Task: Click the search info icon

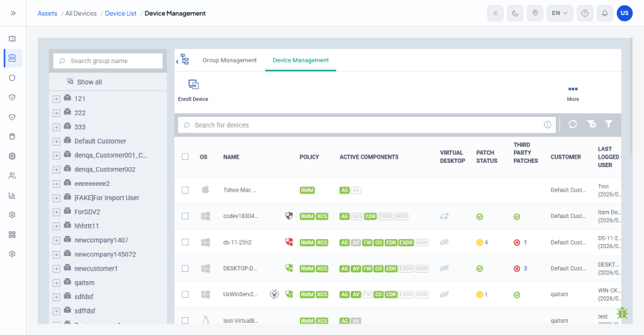Action: (547, 125)
